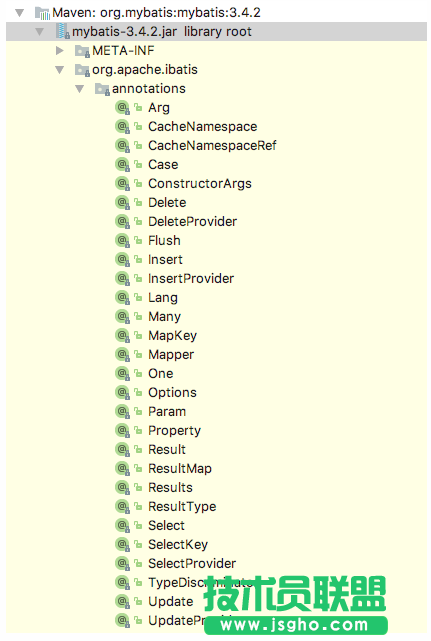The image size is (431, 641).
Task: Click the CacheNamespace annotation icon
Action: [x=122, y=127]
